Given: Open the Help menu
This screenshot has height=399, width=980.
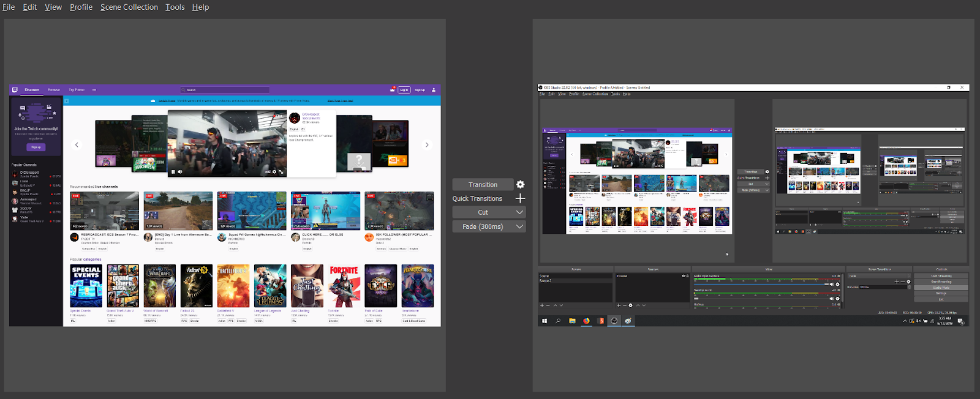Looking at the screenshot, I should click(x=200, y=7).
